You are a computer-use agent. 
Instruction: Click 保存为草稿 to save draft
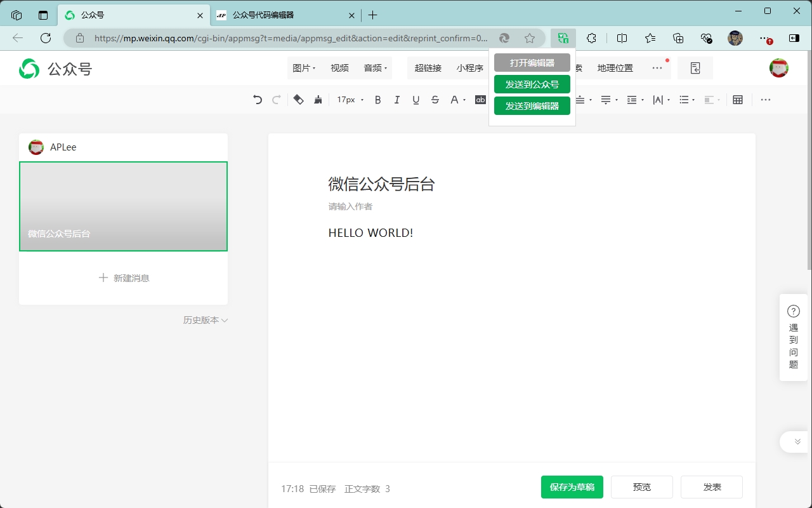click(x=572, y=487)
